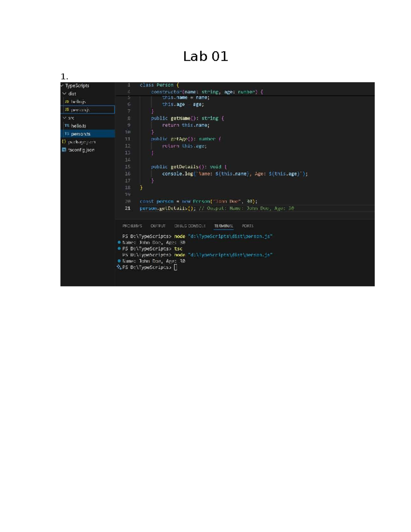
Task: Switch to the OUTPUT tab
Action: pos(158,226)
